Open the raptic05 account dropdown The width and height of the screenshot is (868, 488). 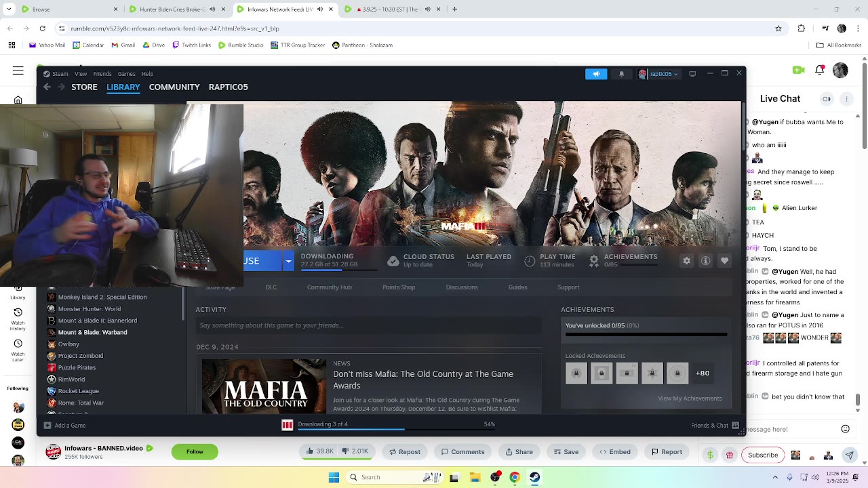(x=658, y=74)
